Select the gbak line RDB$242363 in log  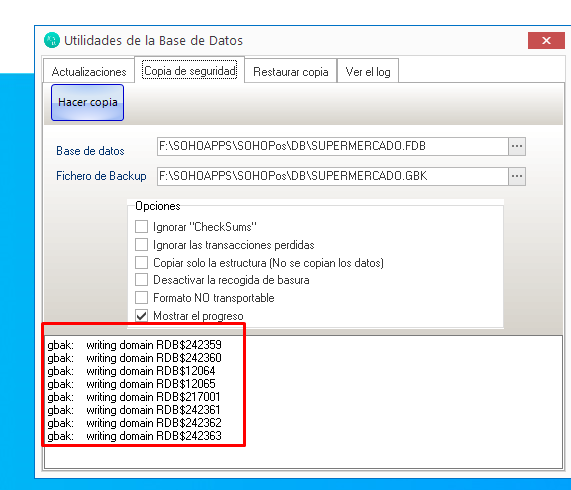pos(134,436)
